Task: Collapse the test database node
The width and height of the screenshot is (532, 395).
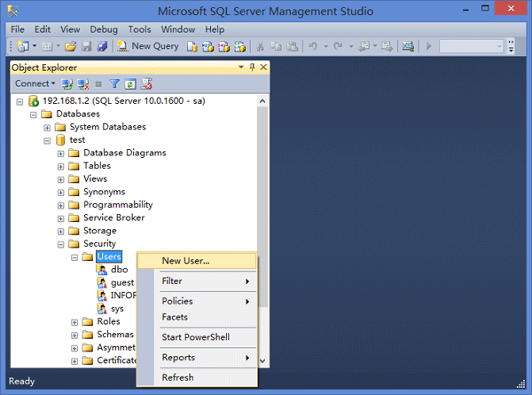Action: point(47,140)
